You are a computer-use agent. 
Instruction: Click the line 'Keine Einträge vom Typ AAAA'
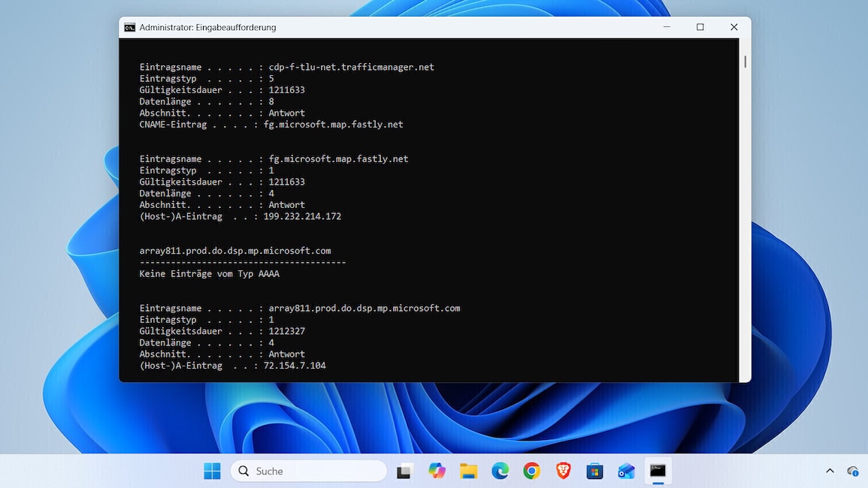(x=209, y=274)
